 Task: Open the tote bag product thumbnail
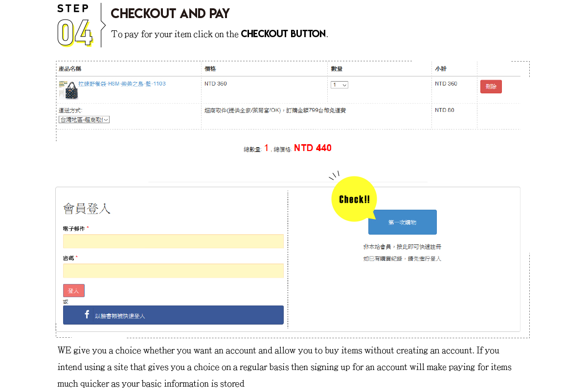(x=68, y=90)
